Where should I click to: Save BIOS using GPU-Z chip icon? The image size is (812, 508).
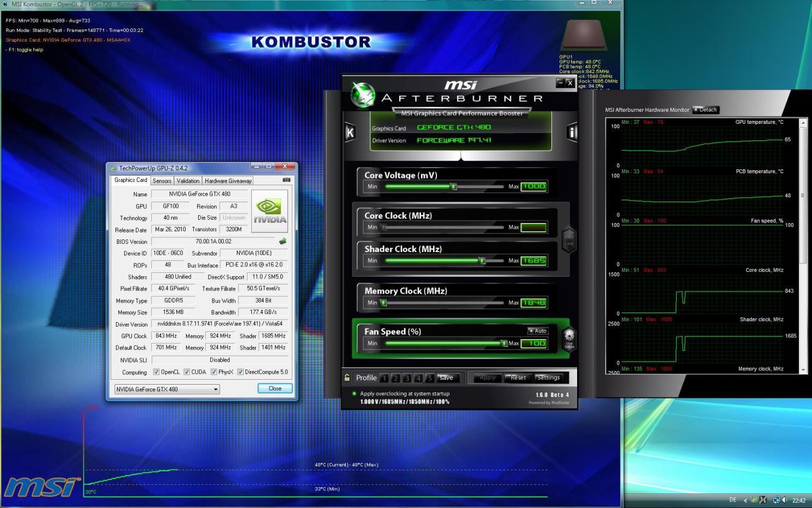283,241
